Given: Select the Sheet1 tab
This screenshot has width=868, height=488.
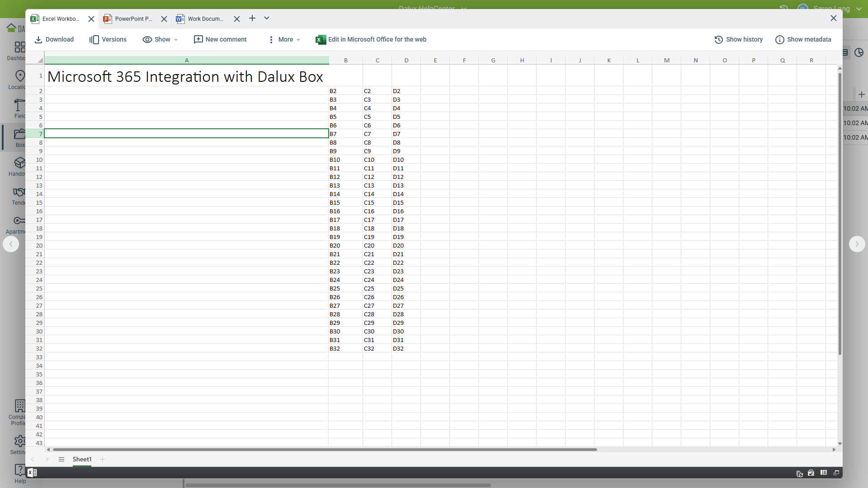Looking at the screenshot, I should tap(82, 460).
